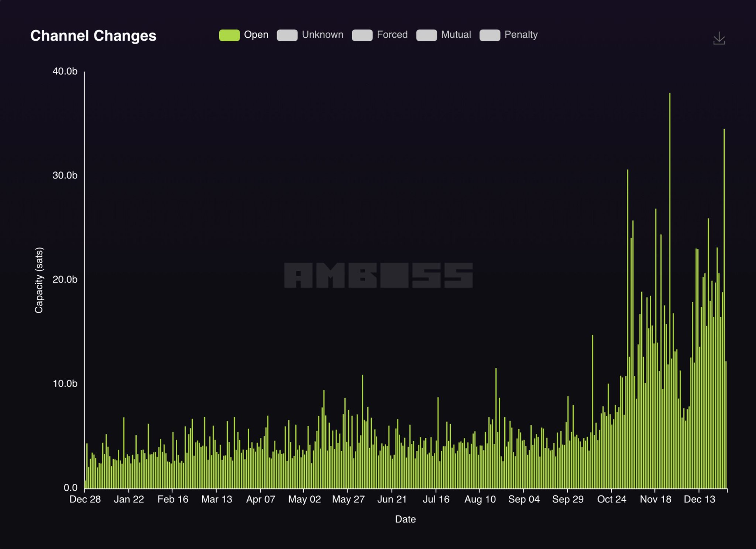
Task: Click the Unknown legend label
Action: (322, 35)
